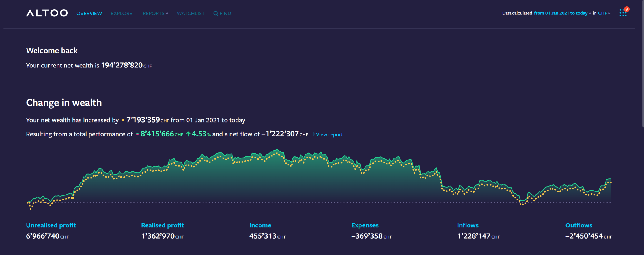Switch to the Overview tab
The width and height of the screenshot is (644, 255).
pos(89,13)
